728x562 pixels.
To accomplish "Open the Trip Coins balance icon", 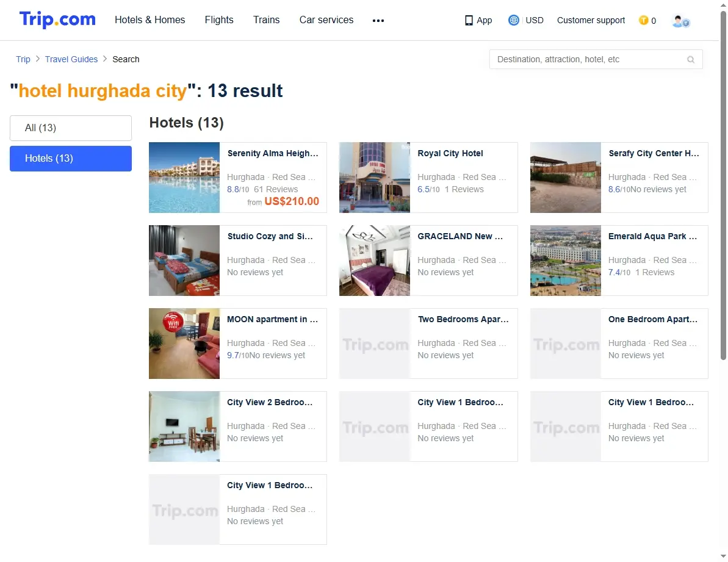I will pyautogui.click(x=644, y=20).
